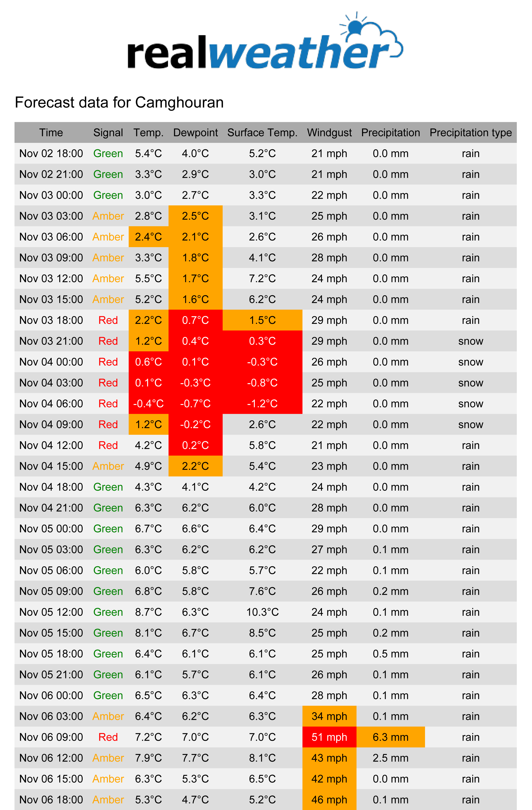532x810 pixels.
Task: Select the 0.5 mm precipitation cell
Action: pos(391,654)
